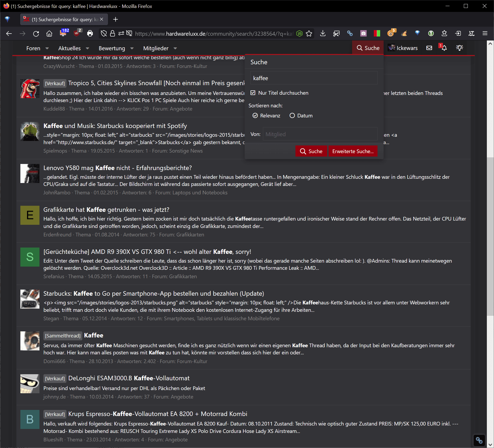Click the red and green flag extension icon
Viewport: 494px width, 448px height.
click(377, 34)
